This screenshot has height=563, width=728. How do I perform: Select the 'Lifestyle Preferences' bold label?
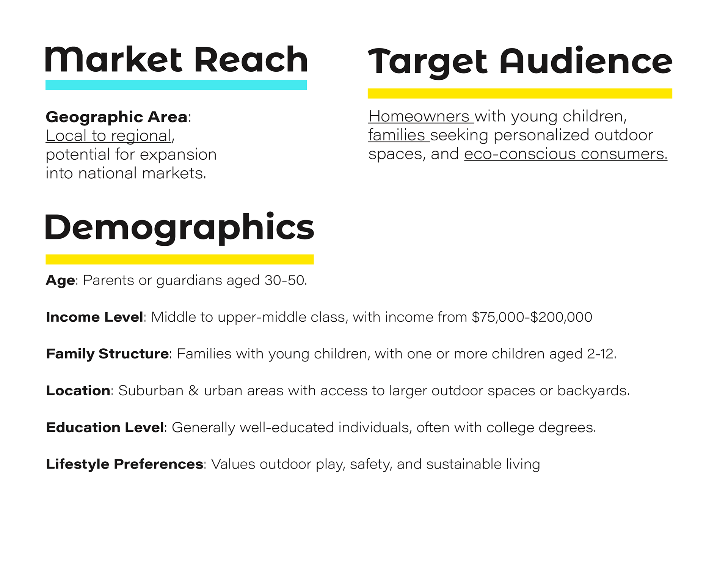pos(124,464)
